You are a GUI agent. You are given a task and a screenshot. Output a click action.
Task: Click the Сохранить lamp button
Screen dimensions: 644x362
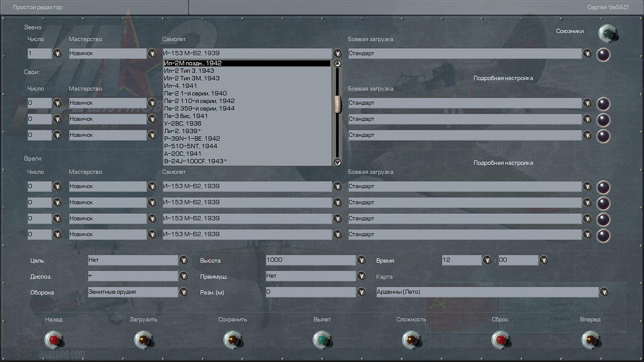[232, 340]
